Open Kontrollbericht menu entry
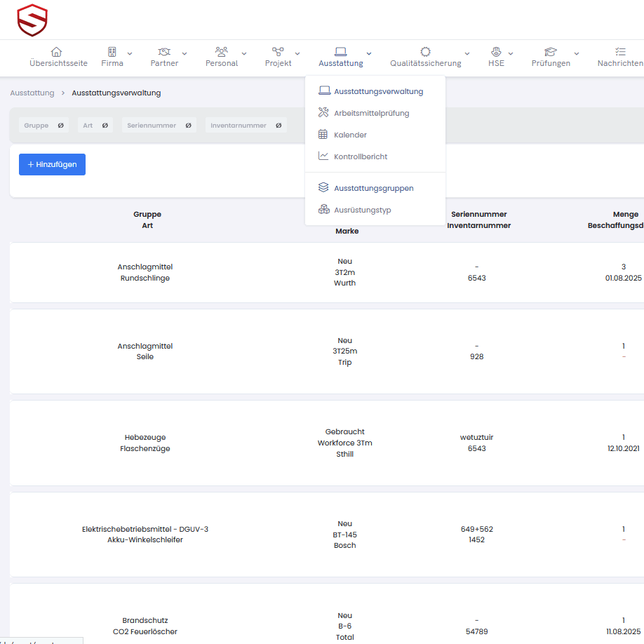 coord(361,156)
